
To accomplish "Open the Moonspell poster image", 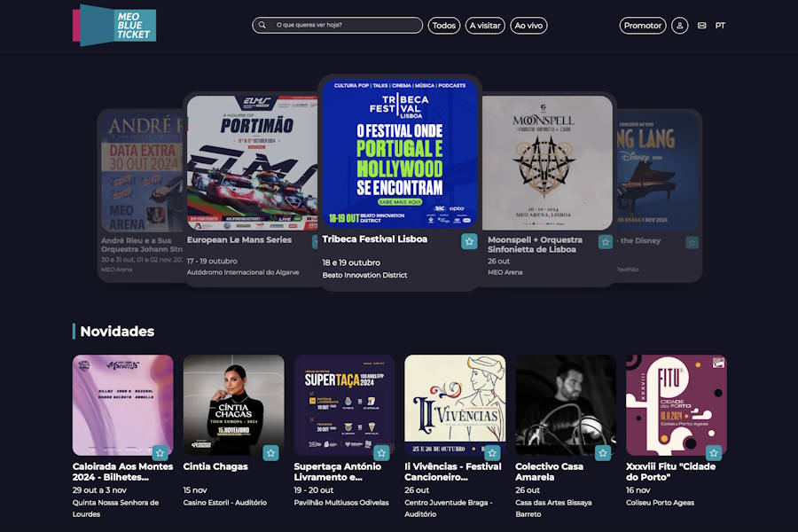I will [x=547, y=163].
